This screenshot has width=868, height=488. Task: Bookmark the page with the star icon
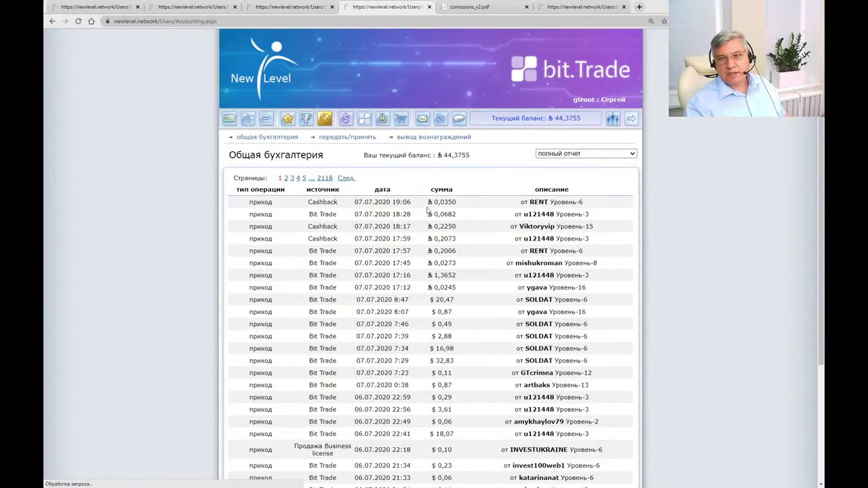(664, 21)
